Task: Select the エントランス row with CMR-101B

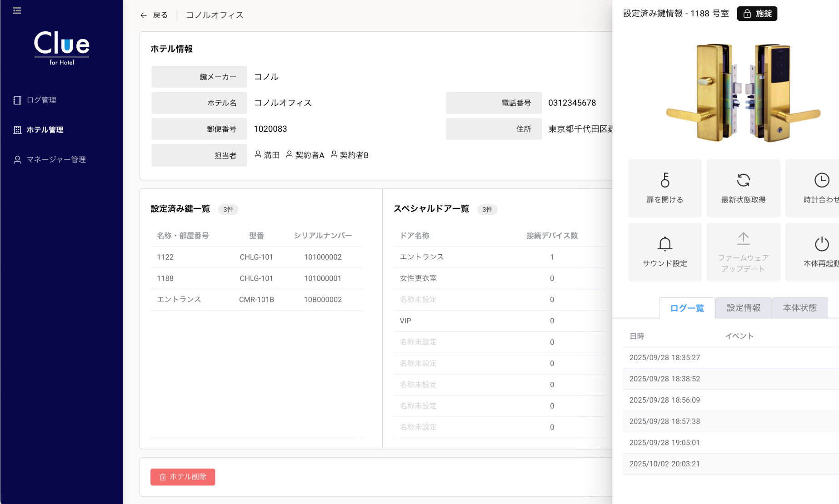Action: 256,300
